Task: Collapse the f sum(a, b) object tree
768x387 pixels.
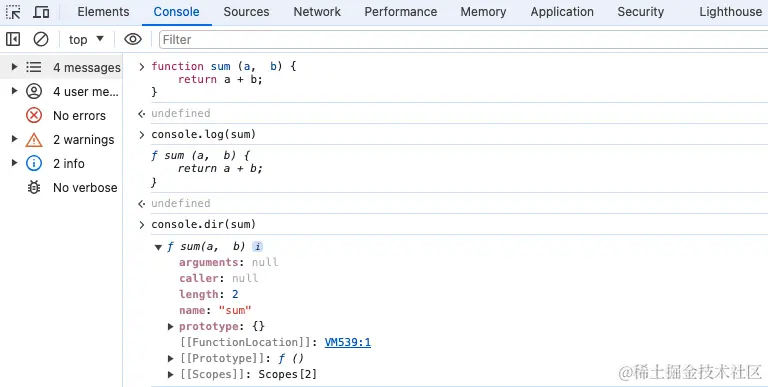Action: click(x=158, y=247)
